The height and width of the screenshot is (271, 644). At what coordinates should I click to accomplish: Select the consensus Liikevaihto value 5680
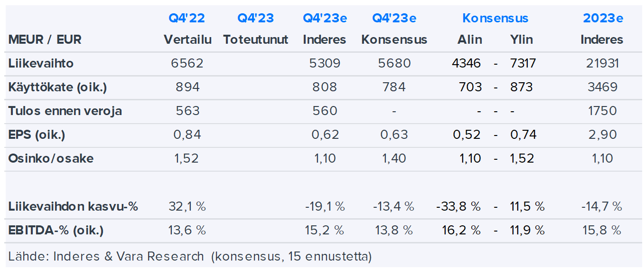(394, 63)
